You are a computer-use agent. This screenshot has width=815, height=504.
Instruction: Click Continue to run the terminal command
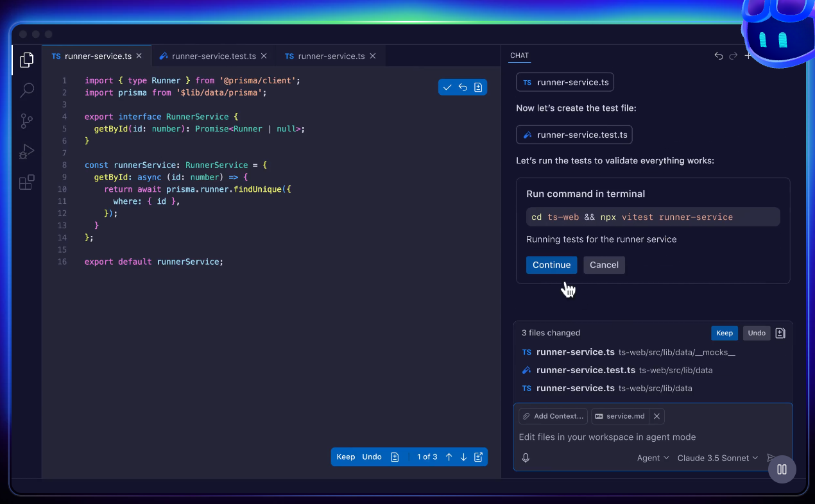(x=551, y=265)
